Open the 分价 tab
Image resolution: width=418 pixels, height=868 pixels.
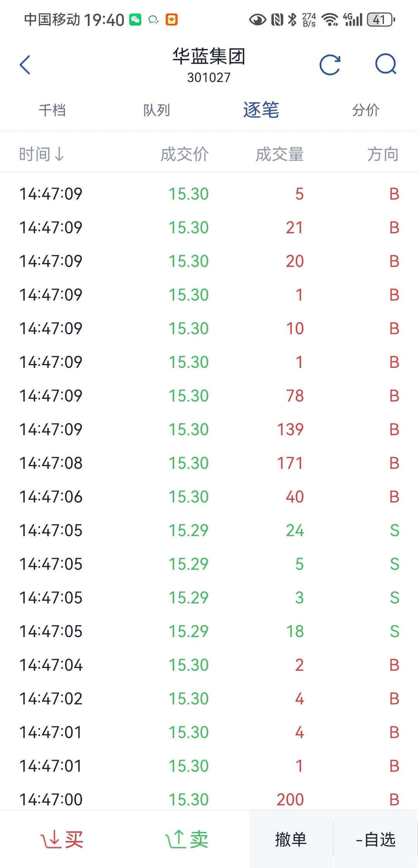[x=366, y=110]
